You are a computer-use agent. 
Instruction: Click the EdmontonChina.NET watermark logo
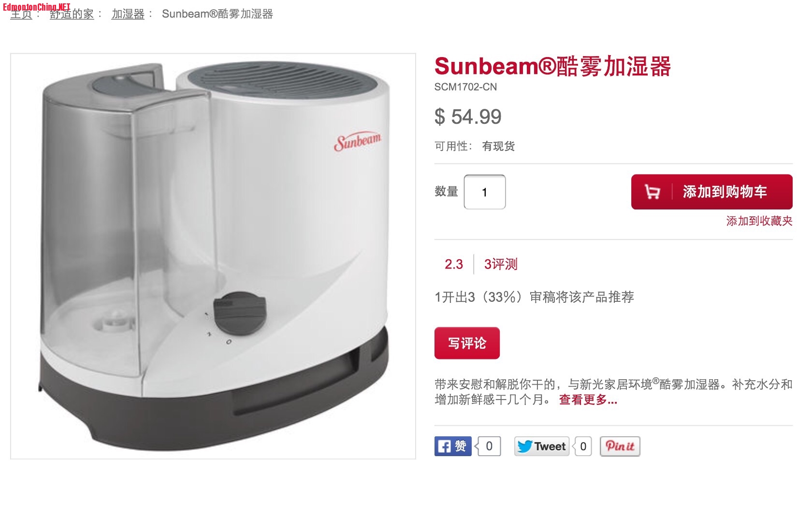[37, 7]
